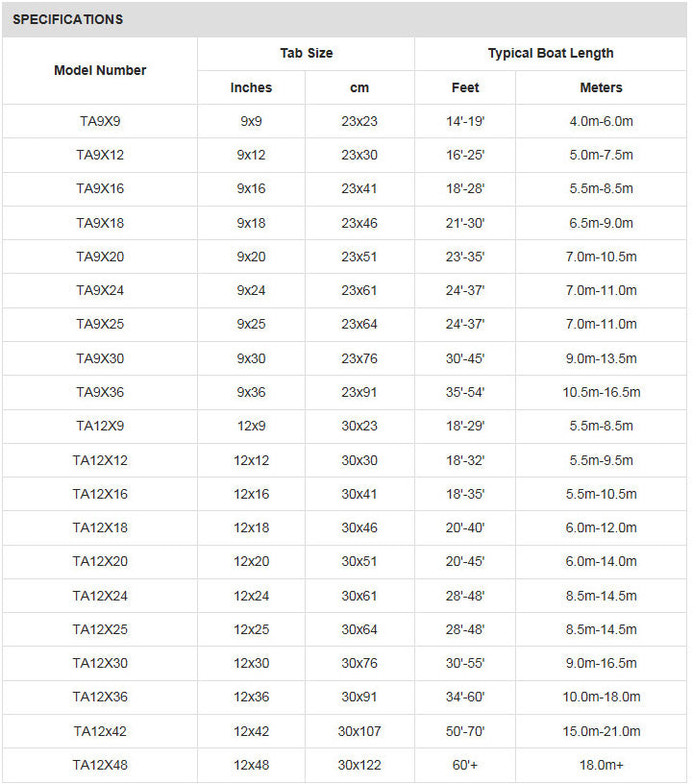This screenshot has width=692, height=784.
Task: Click the TA12X48 model number cell
Action: click(x=100, y=765)
